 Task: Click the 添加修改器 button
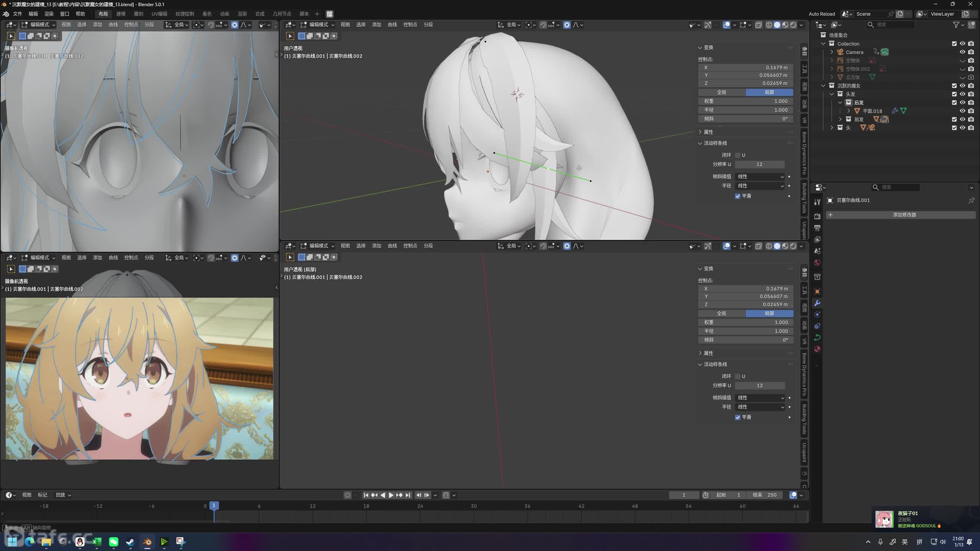pos(904,215)
